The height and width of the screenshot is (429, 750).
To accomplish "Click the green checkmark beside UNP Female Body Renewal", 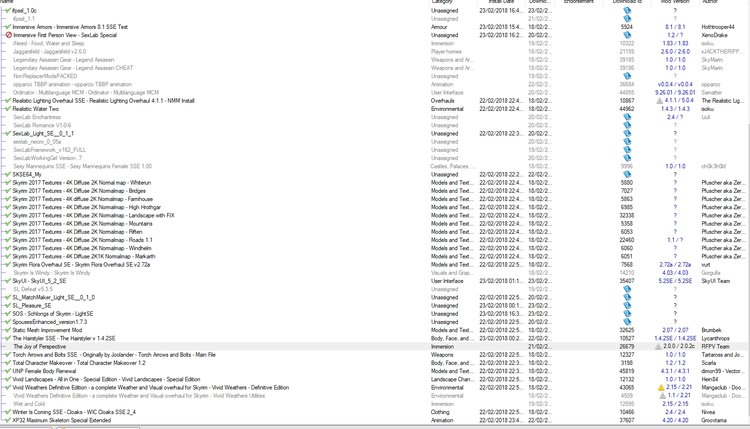I will [x=8, y=371].
